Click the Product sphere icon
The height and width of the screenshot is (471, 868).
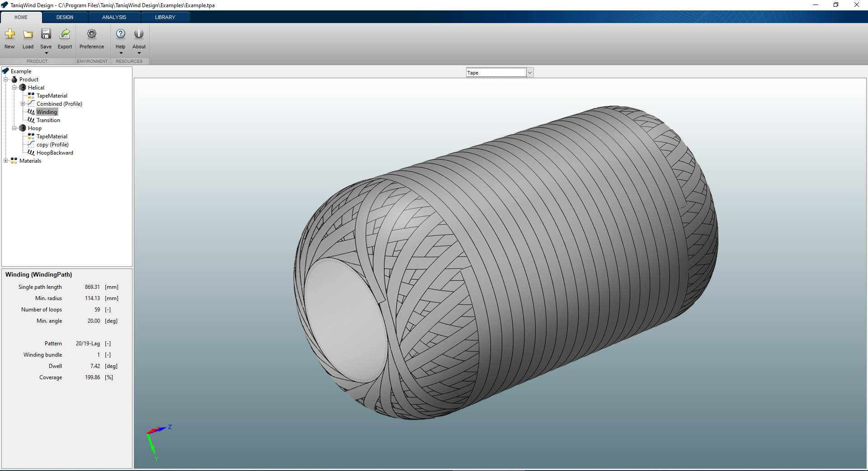point(14,79)
